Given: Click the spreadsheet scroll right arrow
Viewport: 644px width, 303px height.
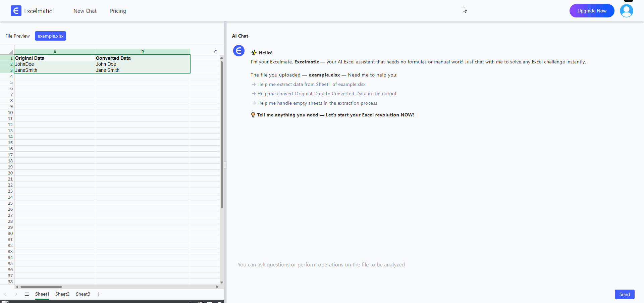Looking at the screenshot, I should click(217, 287).
